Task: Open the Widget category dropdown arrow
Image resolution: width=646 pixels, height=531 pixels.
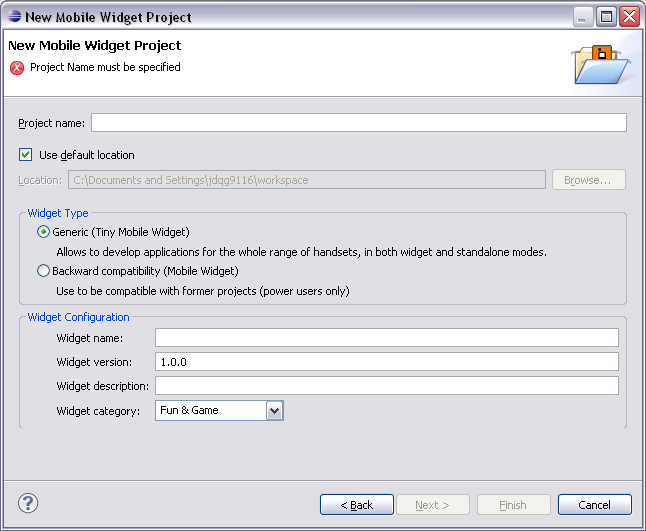Action: click(274, 411)
